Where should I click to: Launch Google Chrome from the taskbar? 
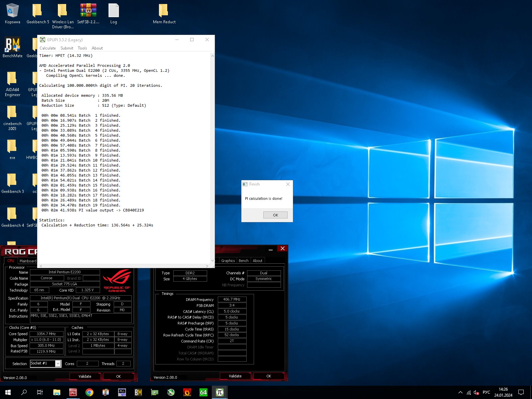[89, 392]
